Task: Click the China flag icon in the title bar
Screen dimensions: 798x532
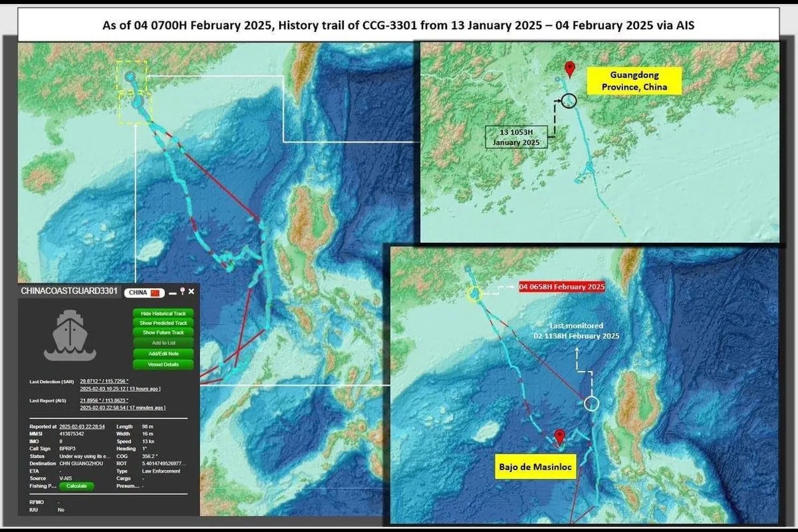Action: 154,291
